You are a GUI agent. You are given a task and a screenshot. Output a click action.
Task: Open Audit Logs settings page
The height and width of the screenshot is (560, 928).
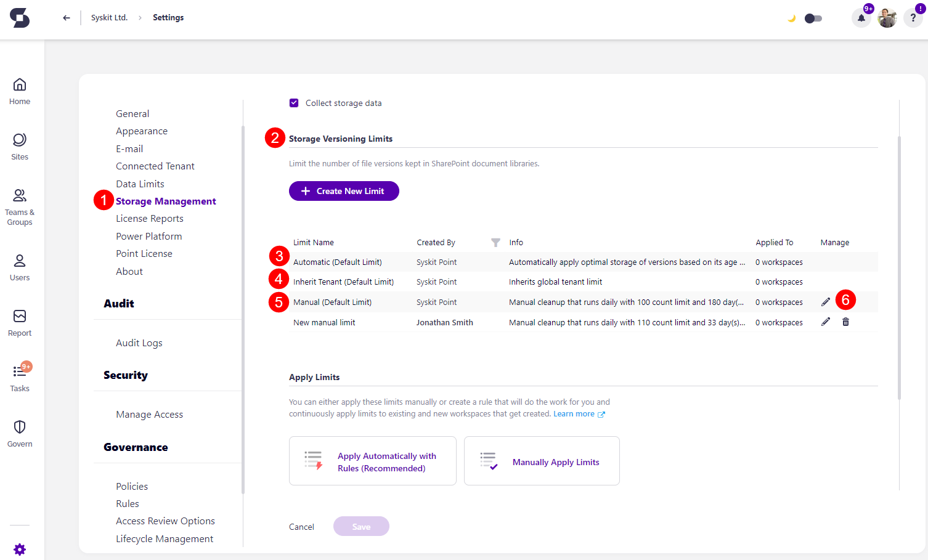click(x=139, y=343)
